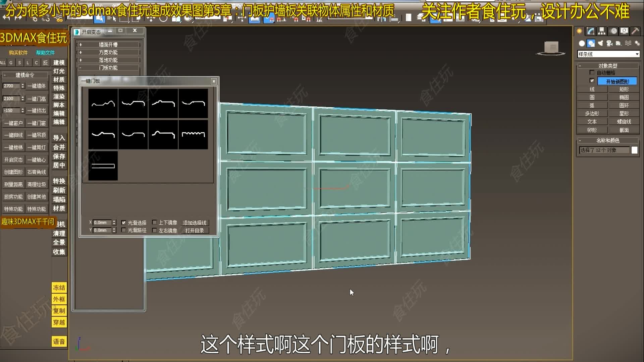
Task: Select the Shapes category in Create panel
Action: (591, 43)
